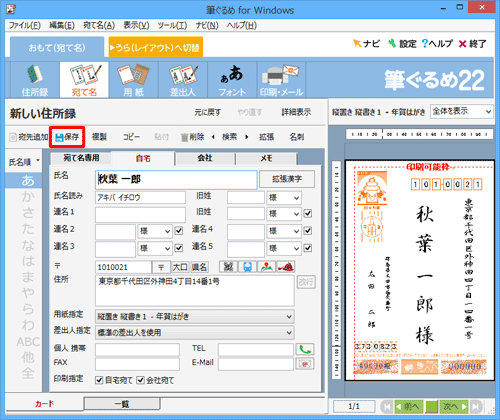500x420 pixels.
Task: Open the ファイル(F) menu
Action: coord(25,26)
